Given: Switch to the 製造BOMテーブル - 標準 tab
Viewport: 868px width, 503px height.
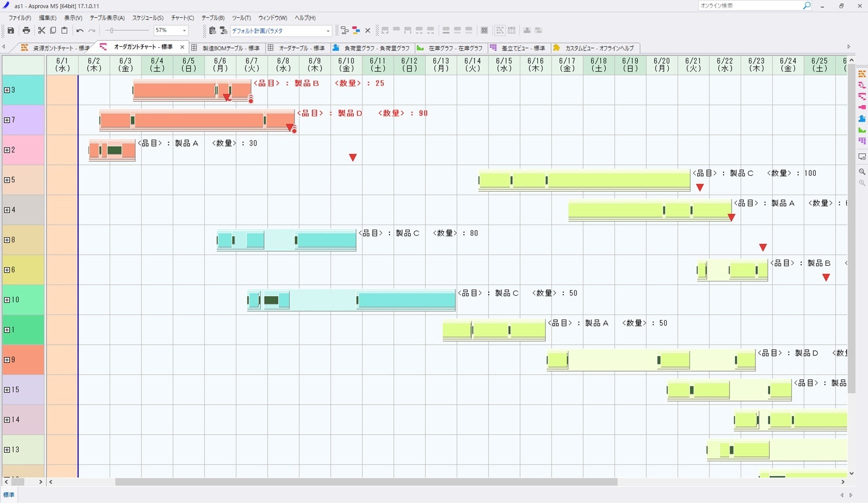Looking at the screenshot, I should [x=230, y=48].
